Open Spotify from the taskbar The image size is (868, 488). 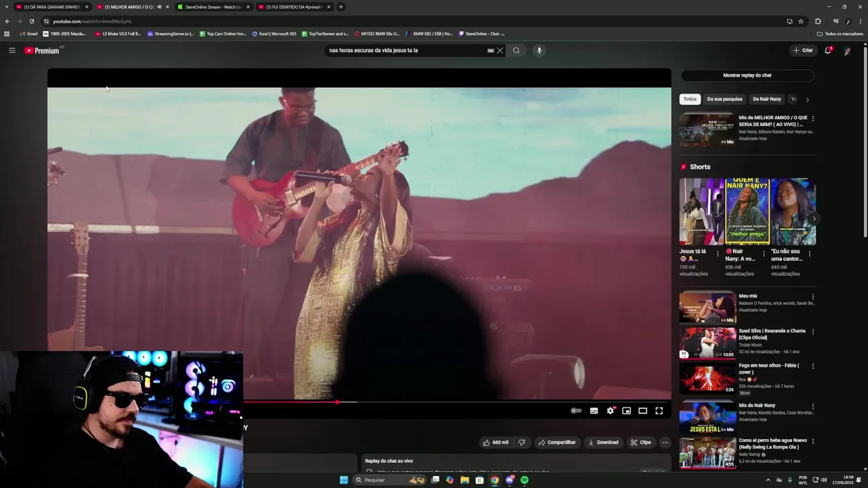(x=524, y=480)
